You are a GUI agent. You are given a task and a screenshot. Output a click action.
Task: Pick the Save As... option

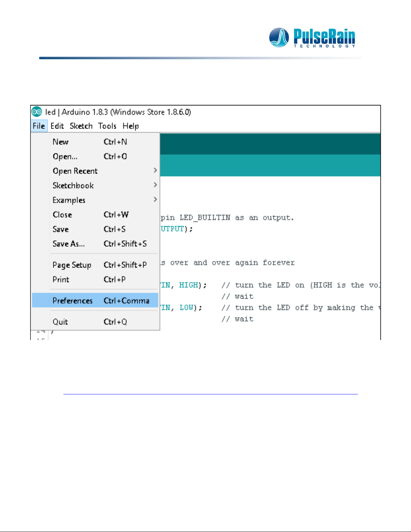click(x=69, y=244)
